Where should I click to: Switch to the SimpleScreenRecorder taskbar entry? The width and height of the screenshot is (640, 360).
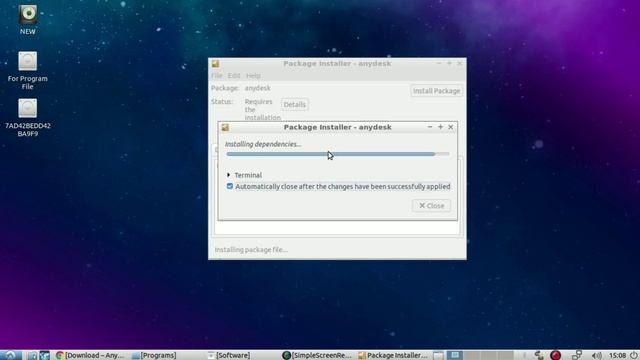[x=317, y=356]
